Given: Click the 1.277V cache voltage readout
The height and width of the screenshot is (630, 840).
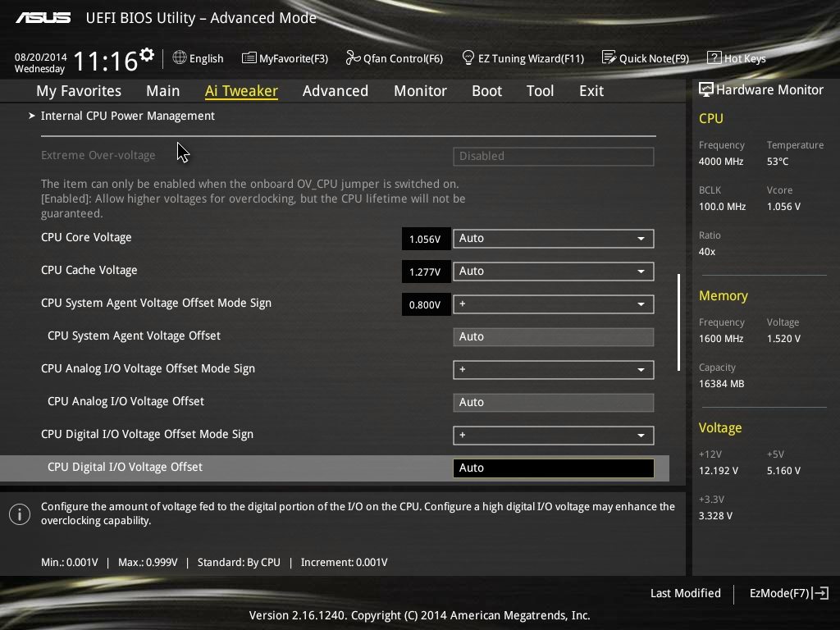Looking at the screenshot, I should (426, 272).
